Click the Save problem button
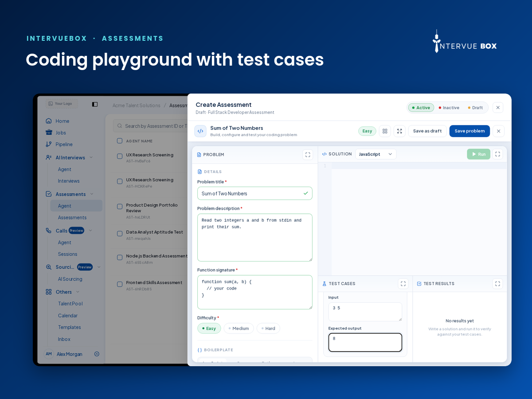Screen dimensions: 532x399 [x=469, y=131]
